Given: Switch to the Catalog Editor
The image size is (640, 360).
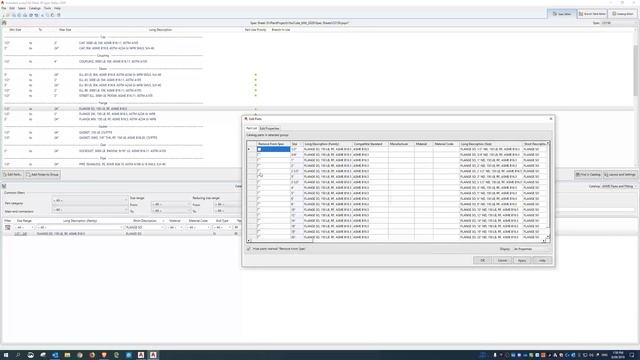Looking at the screenshot, I should coord(623,14).
